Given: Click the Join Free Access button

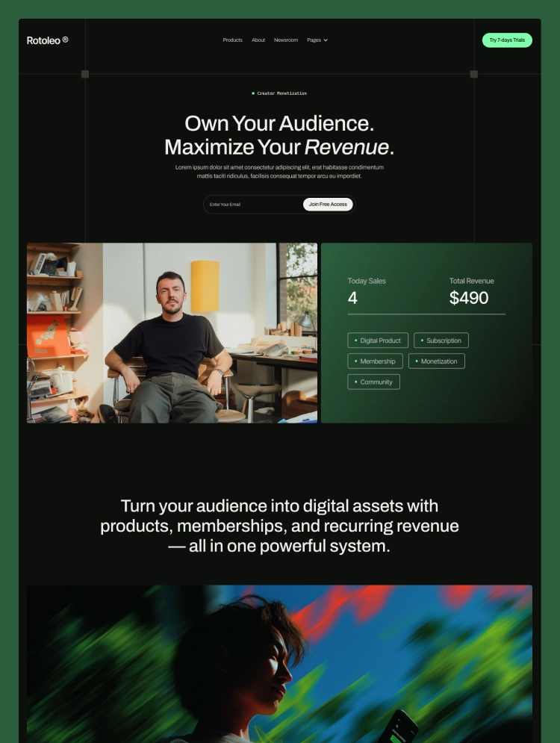Looking at the screenshot, I should point(328,204).
